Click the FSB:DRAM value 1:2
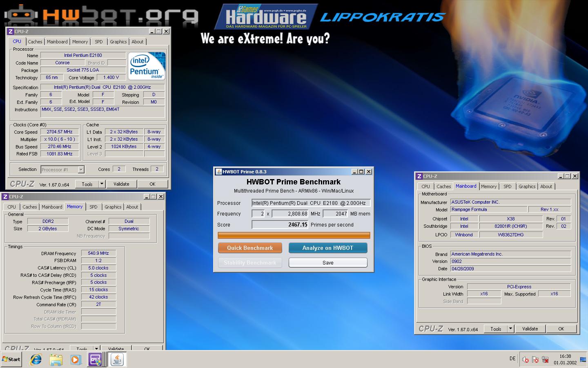The width and height of the screenshot is (588, 368). pos(98,260)
